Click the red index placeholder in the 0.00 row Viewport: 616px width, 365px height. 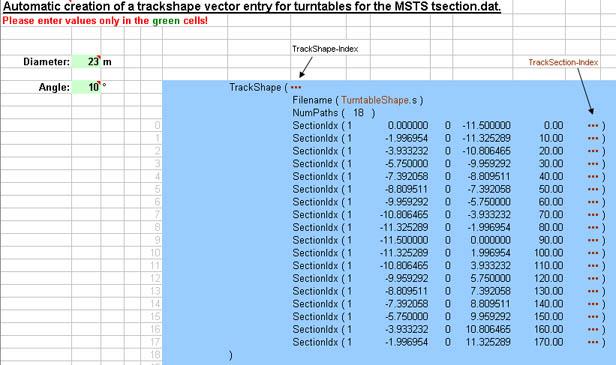pos(593,126)
